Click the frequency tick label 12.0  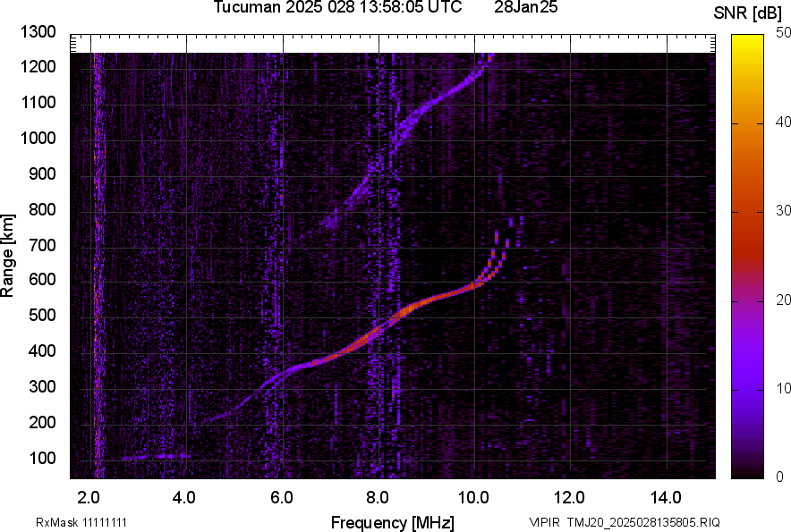coord(570,498)
